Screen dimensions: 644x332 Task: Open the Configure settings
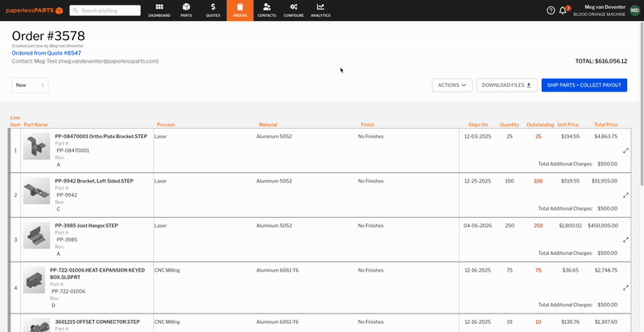[293, 10]
